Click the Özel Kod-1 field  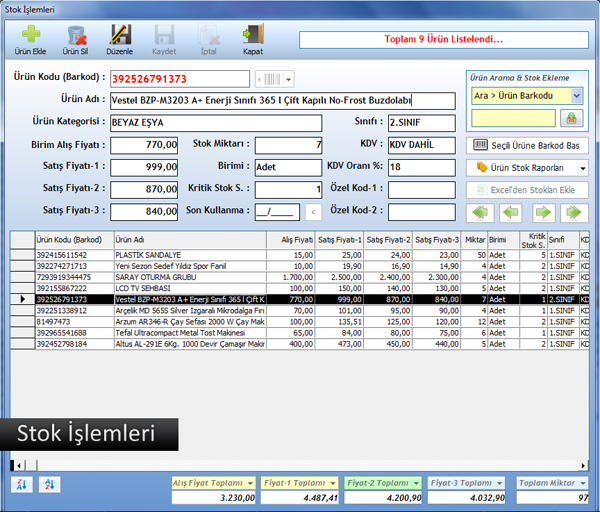pos(422,189)
